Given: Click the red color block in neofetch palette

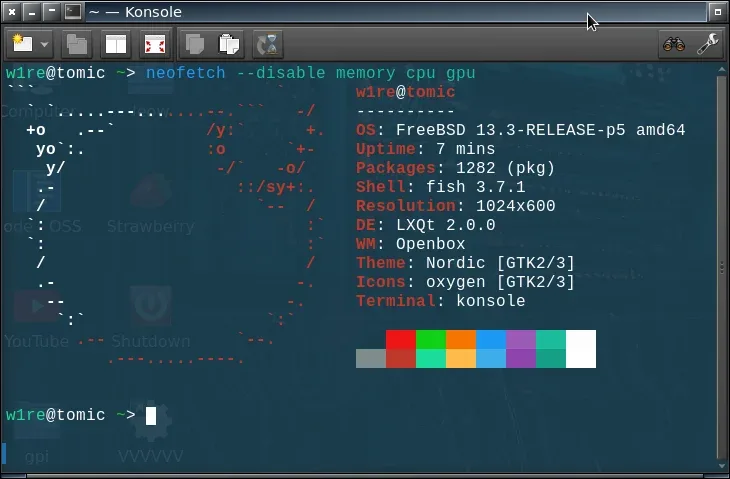Looking at the screenshot, I should (x=401, y=339).
